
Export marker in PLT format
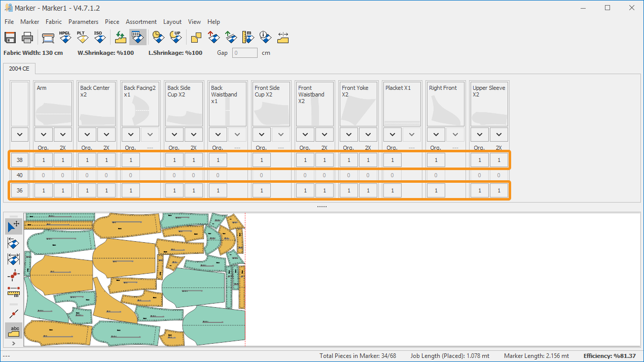[x=82, y=38]
